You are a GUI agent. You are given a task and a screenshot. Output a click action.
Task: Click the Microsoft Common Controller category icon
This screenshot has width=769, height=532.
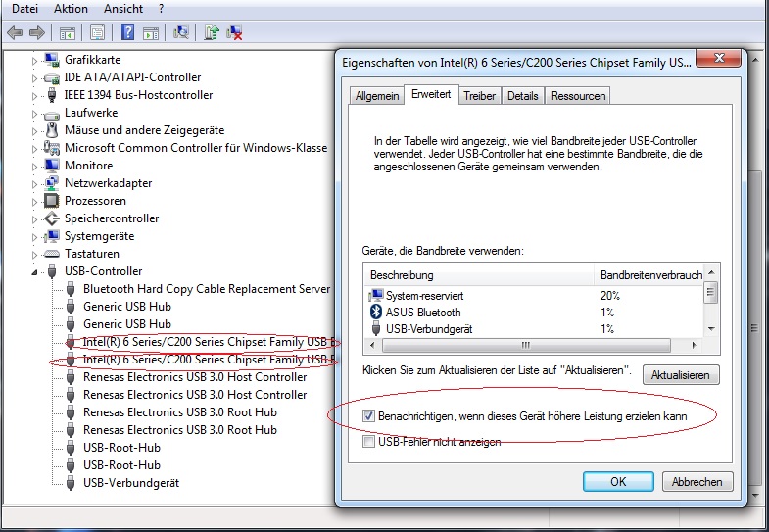tap(52, 148)
